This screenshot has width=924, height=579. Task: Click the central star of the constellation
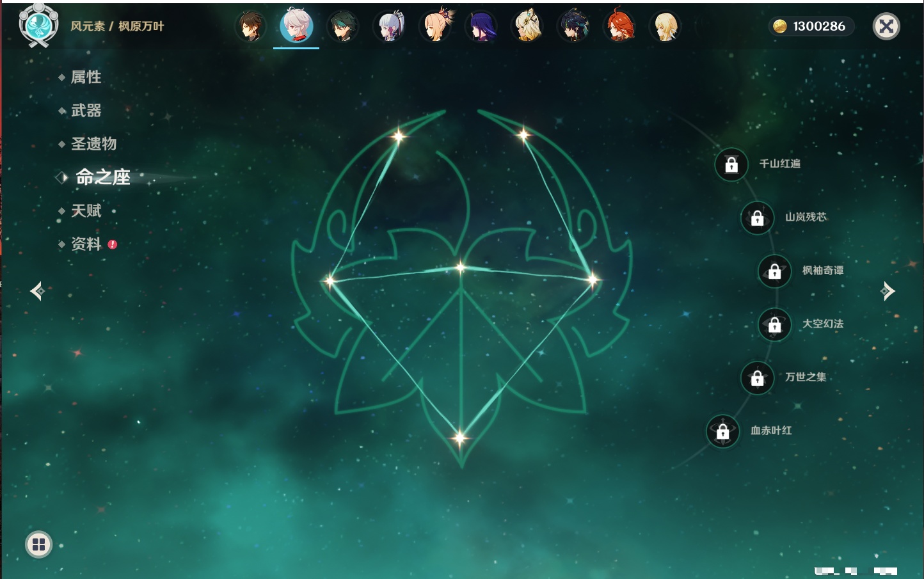pos(460,267)
